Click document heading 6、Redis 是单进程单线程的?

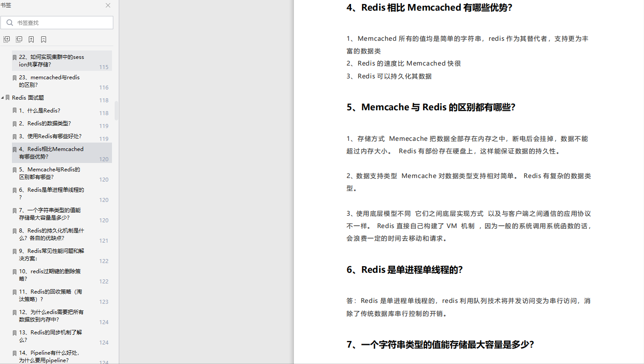(405, 270)
